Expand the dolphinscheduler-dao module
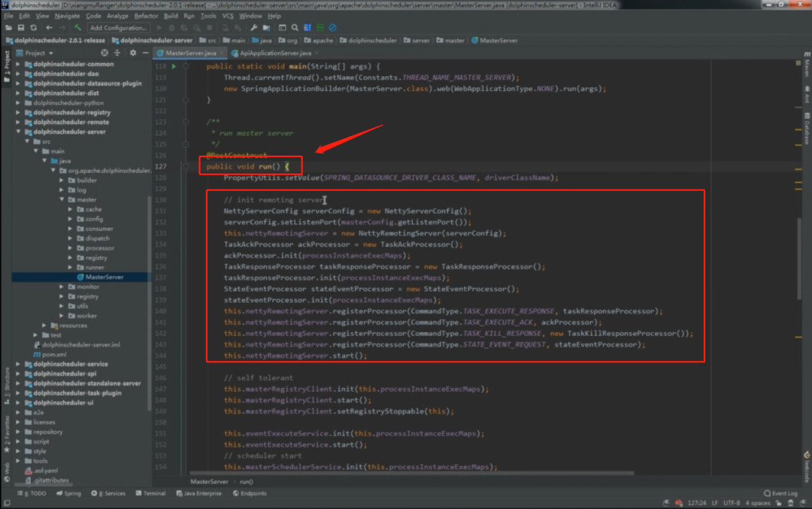This screenshot has width=812, height=509. (18, 74)
